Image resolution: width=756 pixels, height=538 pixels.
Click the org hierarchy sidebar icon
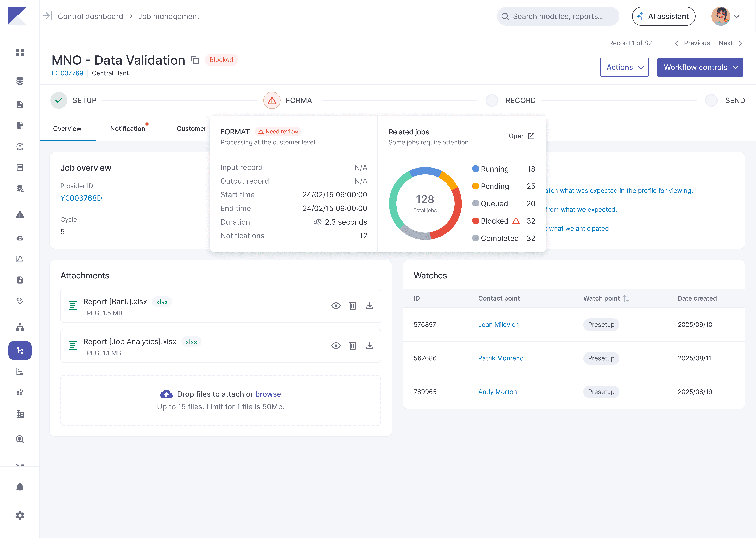pos(20,327)
